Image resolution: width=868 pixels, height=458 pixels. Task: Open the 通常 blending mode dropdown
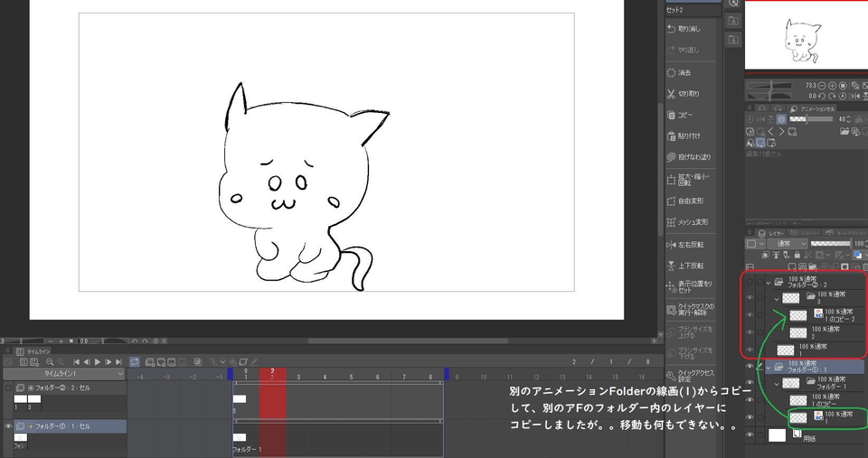[788, 244]
